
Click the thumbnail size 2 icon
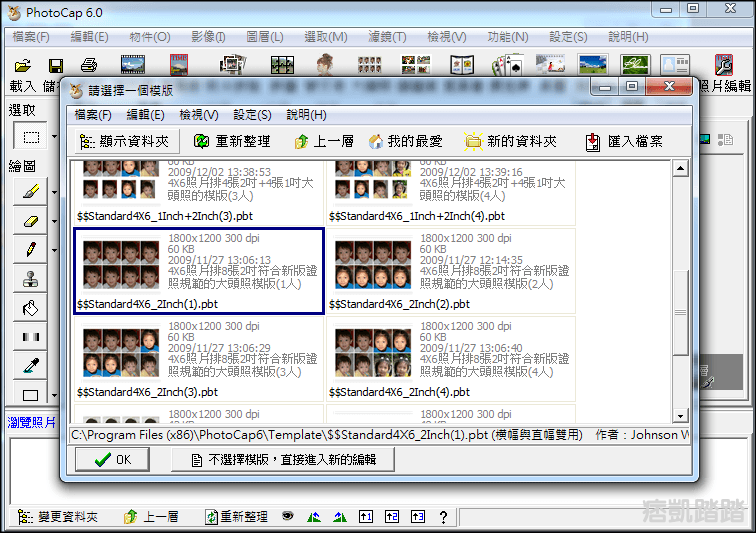click(392, 517)
